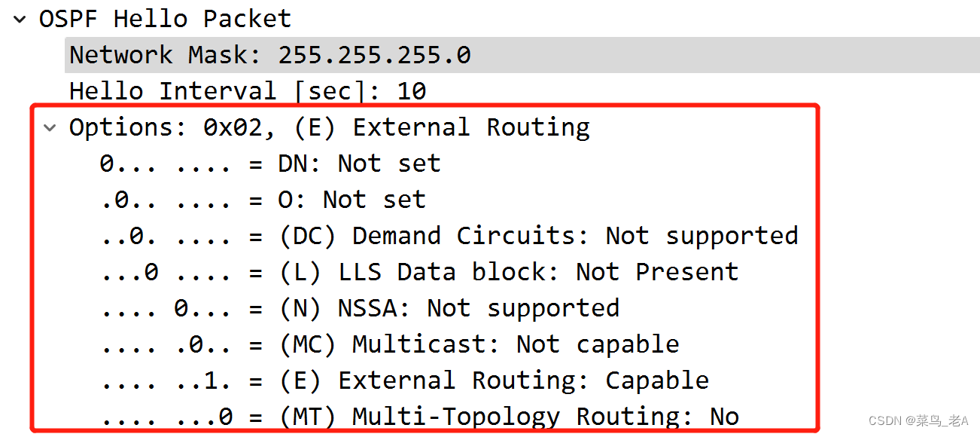Viewport: 980px width, 434px height.
Task: Click the (E) External Routing summary text
Action: click(x=439, y=127)
